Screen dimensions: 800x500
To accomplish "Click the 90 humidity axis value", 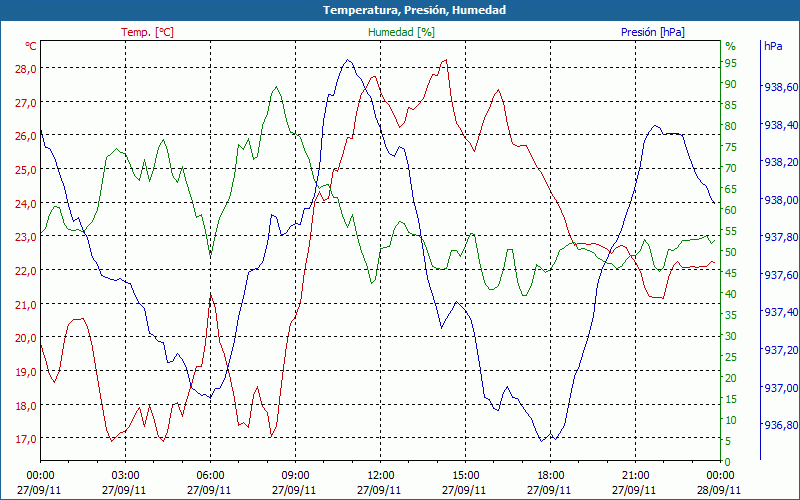I will [x=731, y=84].
